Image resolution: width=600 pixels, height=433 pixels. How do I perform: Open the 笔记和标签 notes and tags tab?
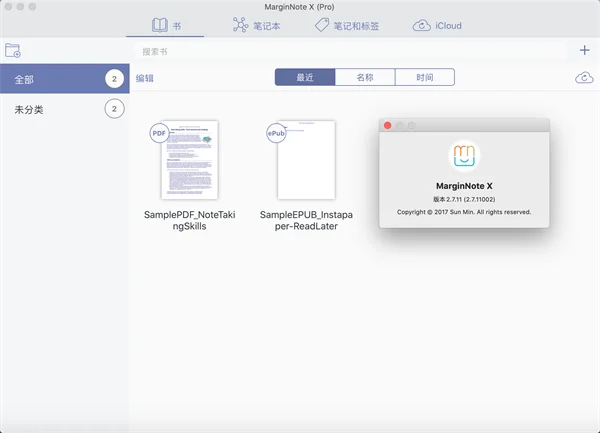(x=347, y=25)
